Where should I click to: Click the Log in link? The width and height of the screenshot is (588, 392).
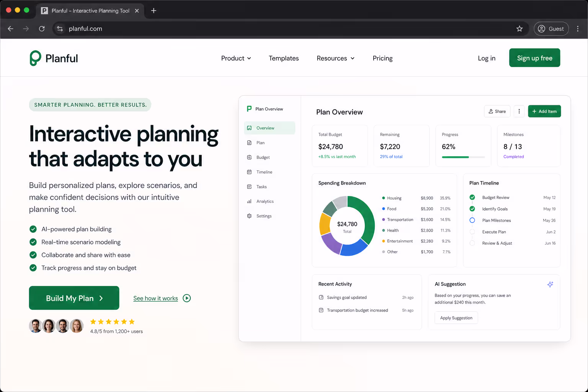coord(487,58)
